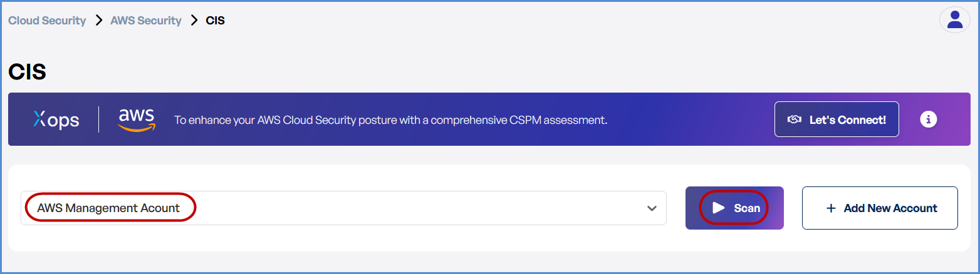The width and height of the screenshot is (980, 274).
Task: Click the info icon in the banner
Action: coord(928,119)
